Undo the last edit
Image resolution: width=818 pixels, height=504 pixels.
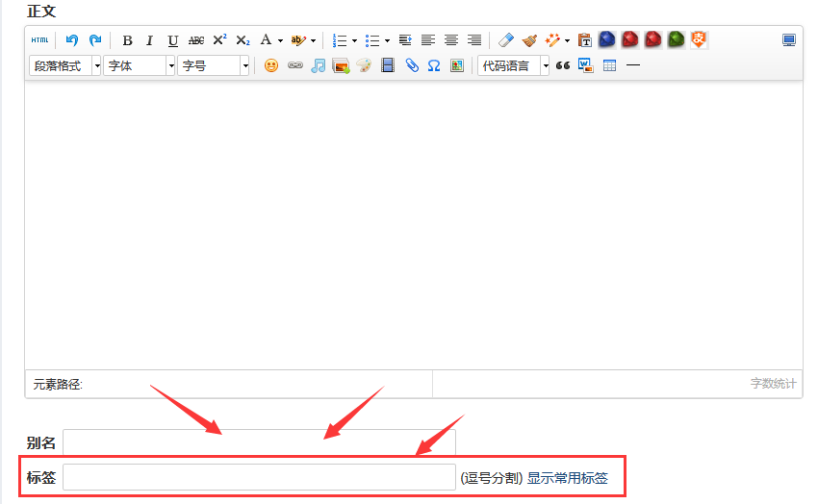pos(72,40)
